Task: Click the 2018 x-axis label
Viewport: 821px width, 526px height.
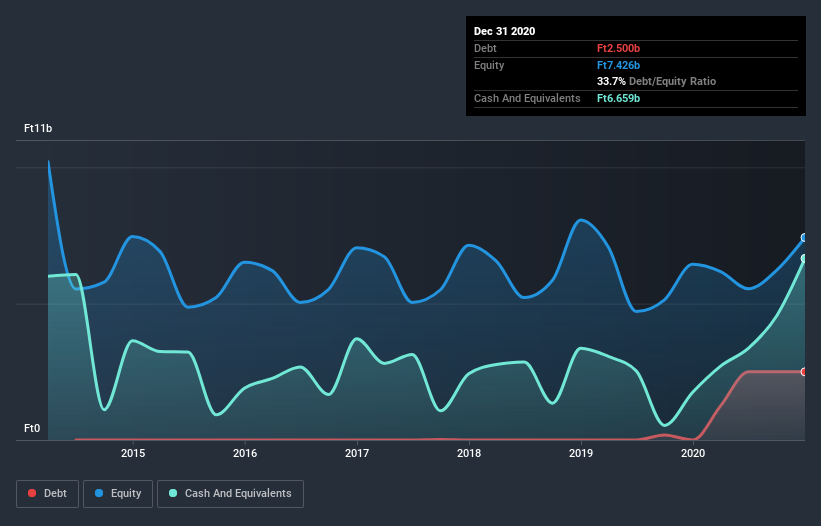Action: pyautogui.click(x=469, y=453)
